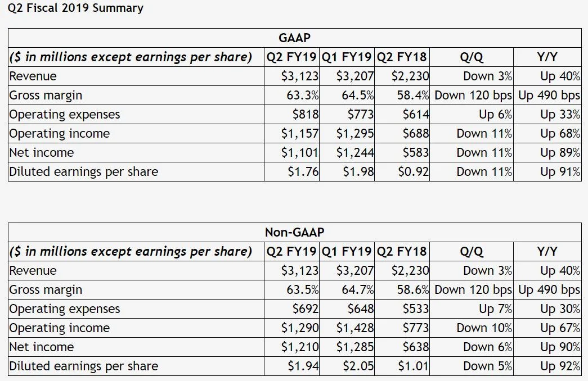Click Non-GAAP Operating expenses $692 cell
588x381 pixels.
291,309
